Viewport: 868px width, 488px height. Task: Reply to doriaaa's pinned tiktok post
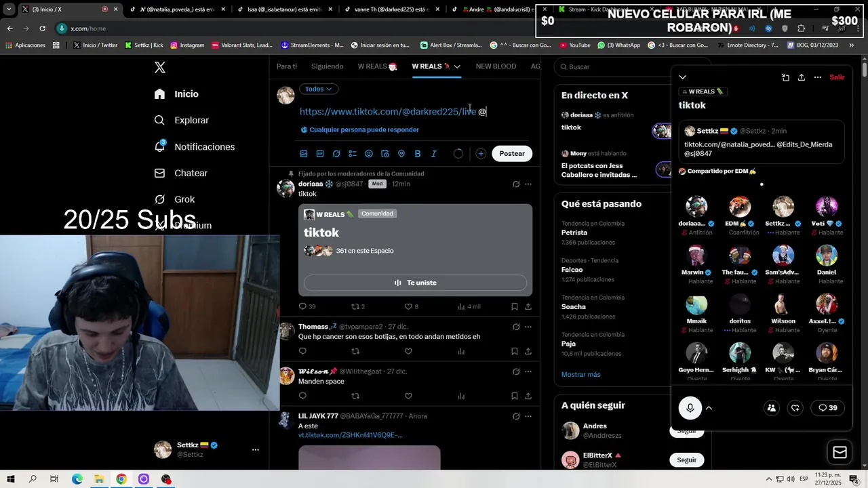click(307, 306)
